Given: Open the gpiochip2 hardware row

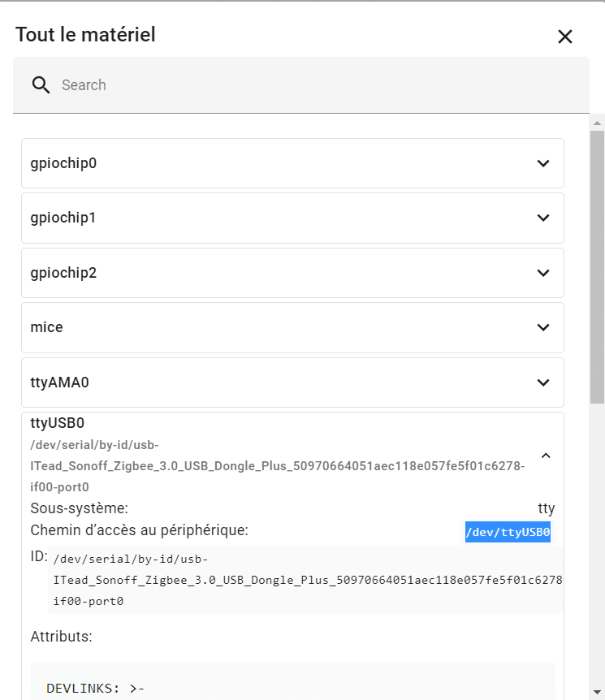Looking at the screenshot, I should (292, 273).
